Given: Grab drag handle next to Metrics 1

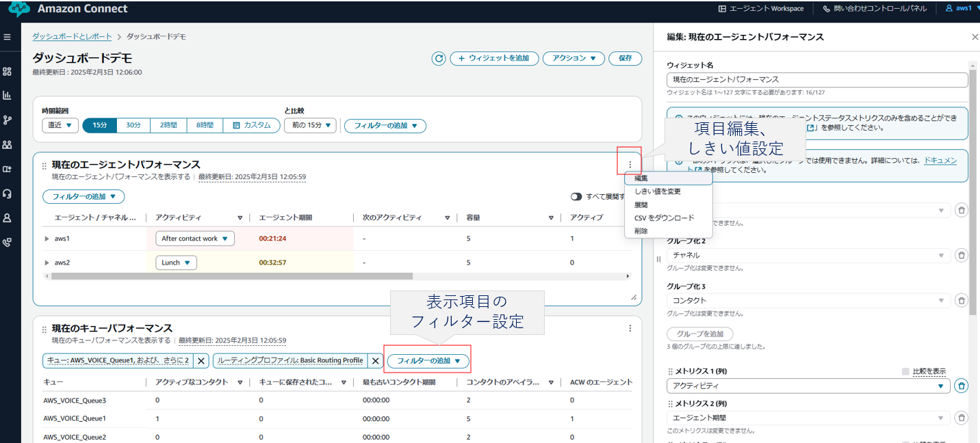Looking at the screenshot, I should (x=670, y=371).
